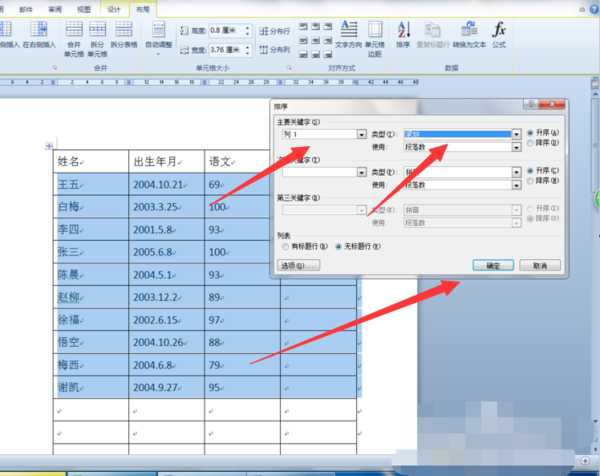Switch to the View (视图) tab
600x476 pixels.
(x=84, y=9)
